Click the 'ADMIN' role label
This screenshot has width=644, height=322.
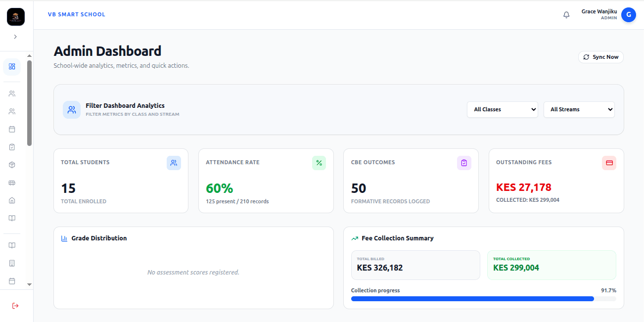pos(609,18)
